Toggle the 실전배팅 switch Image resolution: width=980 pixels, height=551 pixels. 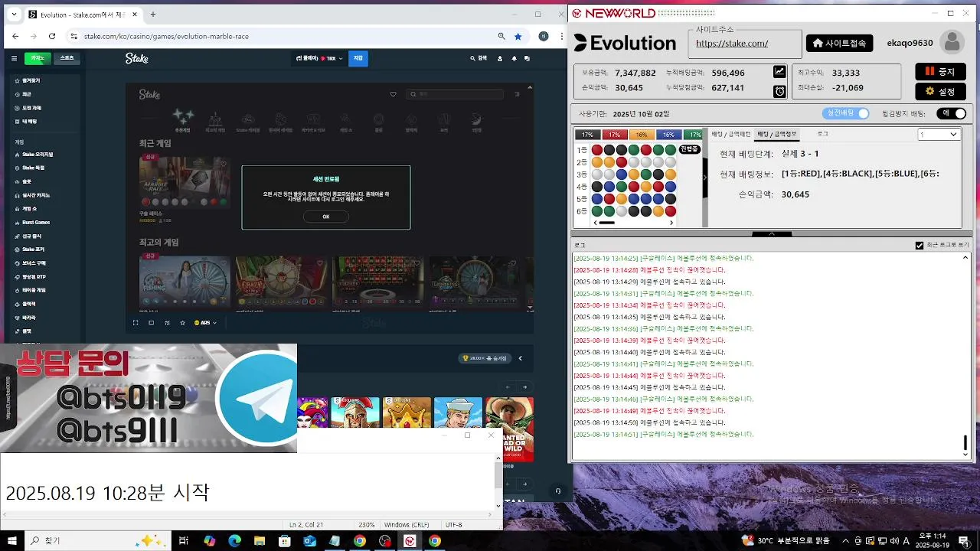coord(846,113)
